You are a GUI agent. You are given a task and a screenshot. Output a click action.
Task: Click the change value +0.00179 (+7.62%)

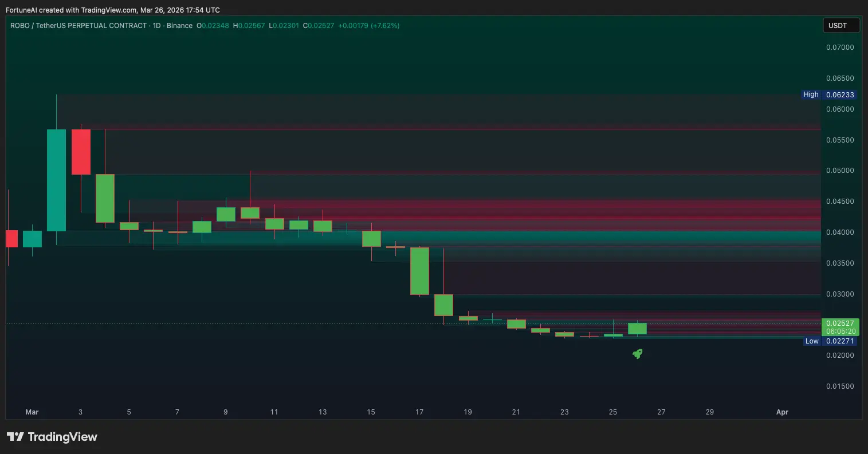(x=369, y=26)
